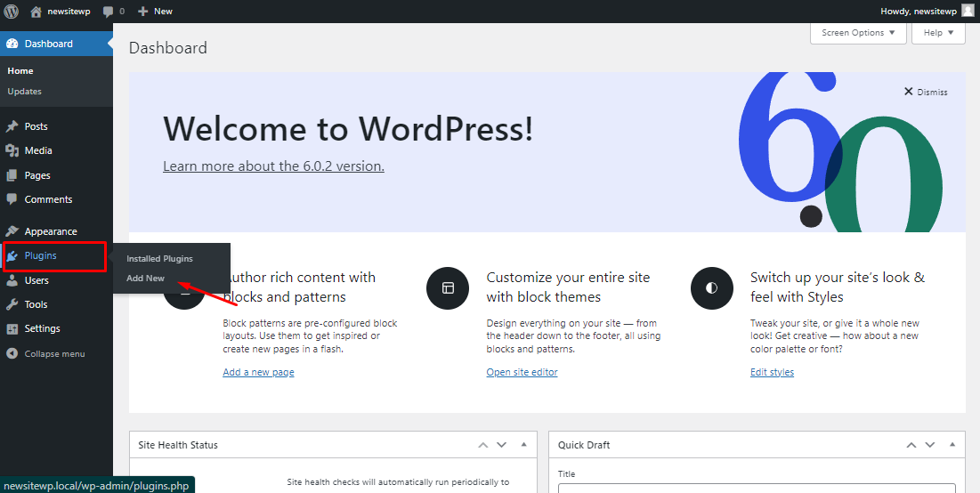980x493 pixels.
Task: Click the block themes layout icon
Action: click(448, 287)
